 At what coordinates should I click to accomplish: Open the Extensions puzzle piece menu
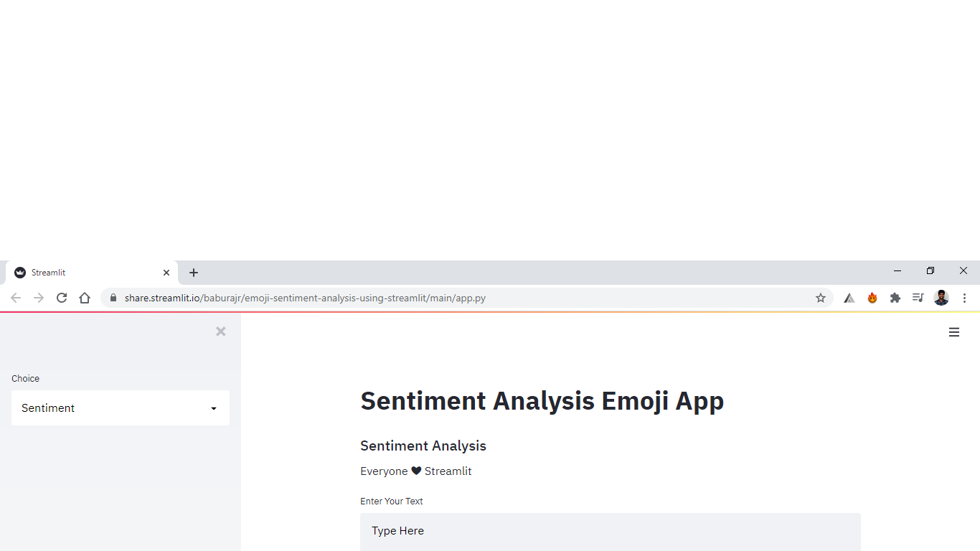[895, 298]
